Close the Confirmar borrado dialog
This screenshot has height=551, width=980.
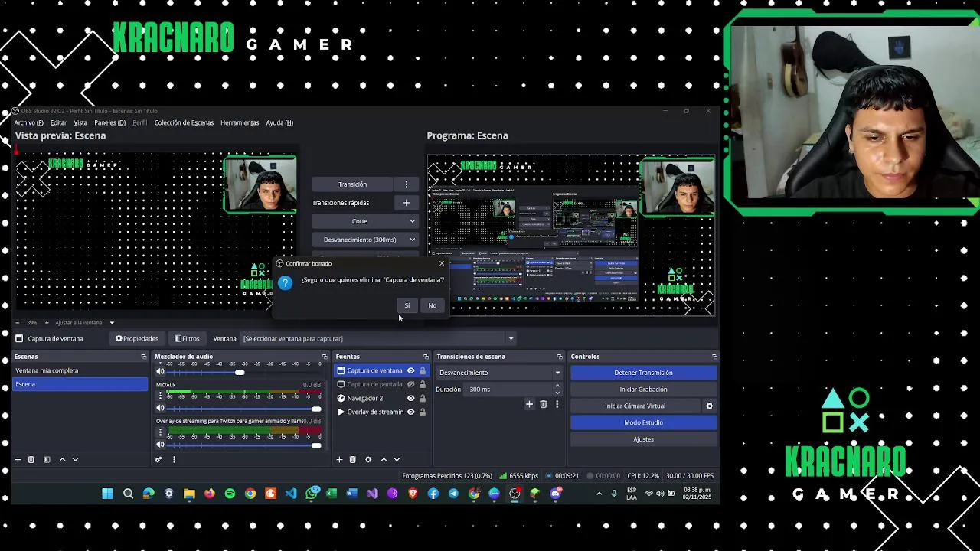pyautogui.click(x=442, y=263)
